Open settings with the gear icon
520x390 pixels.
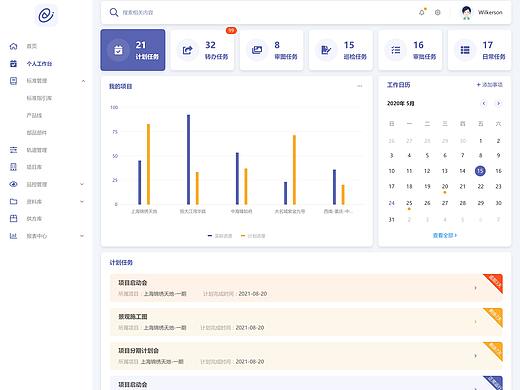[438, 12]
